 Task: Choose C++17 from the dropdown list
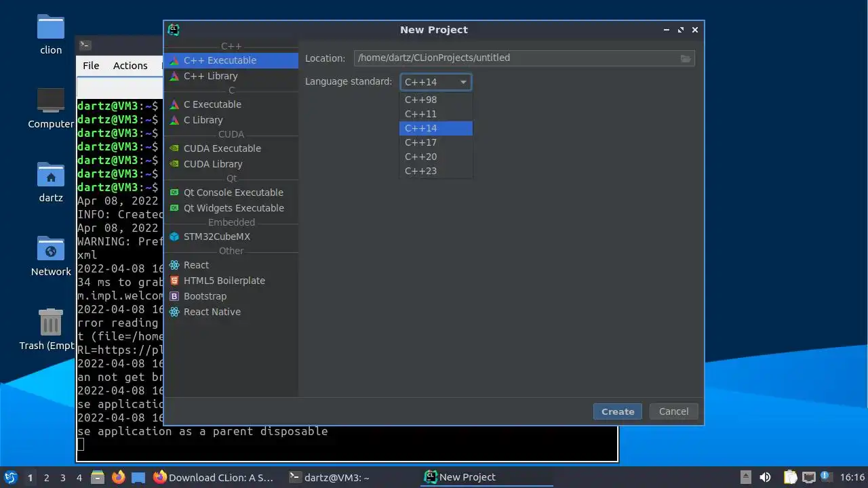[435, 142]
